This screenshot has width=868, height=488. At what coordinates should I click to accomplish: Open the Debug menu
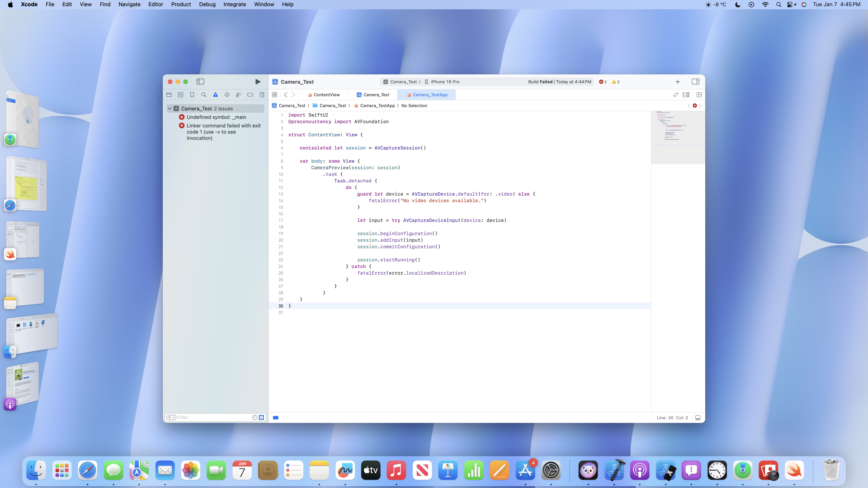click(x=207, y=4)
